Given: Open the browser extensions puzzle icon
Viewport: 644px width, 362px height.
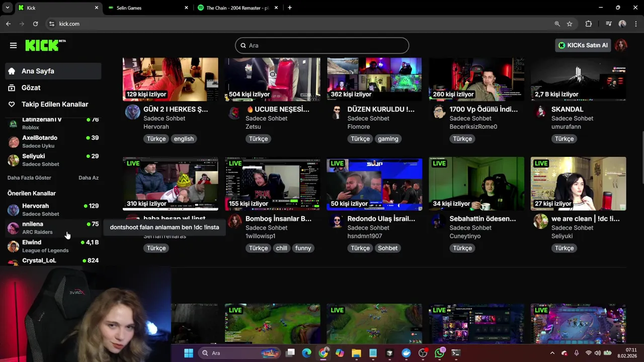Looking at the screenshot, I should click(x=589, y=24).
